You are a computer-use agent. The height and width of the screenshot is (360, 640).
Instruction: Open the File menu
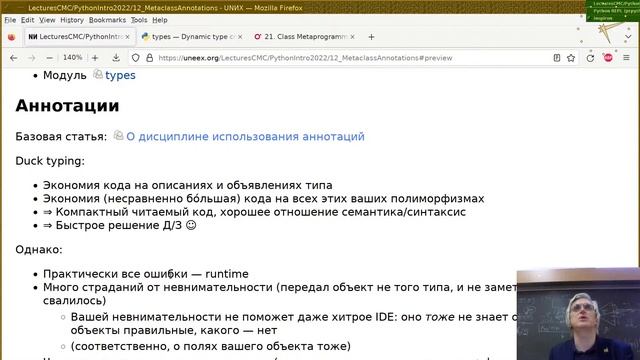[10, 20]
